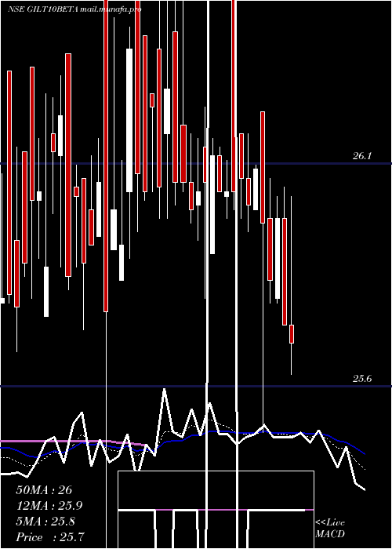Click the 26.1 price level label
The image size is (392, 549).
tap(361, 156)
